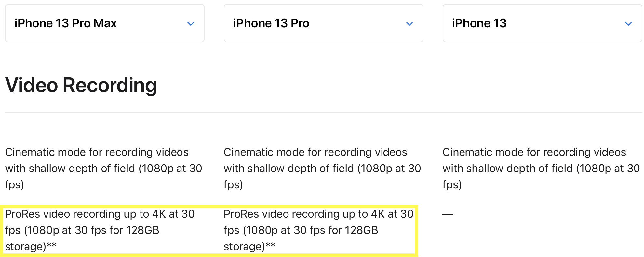This screenshot has height=257, width=644.
Task: Click the dash showing no ProRes on iPhone 13
Action: point(448,214)
